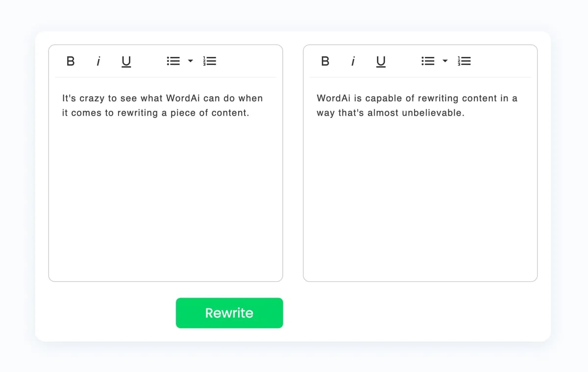Open bullet style dropdown arrow in left editor
588x372 pixels.
coord(191,61)
